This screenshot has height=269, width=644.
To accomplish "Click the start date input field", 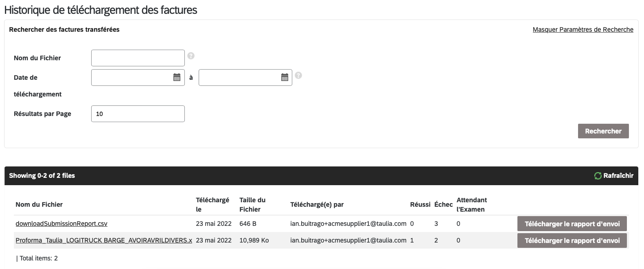I will point(131,77).
